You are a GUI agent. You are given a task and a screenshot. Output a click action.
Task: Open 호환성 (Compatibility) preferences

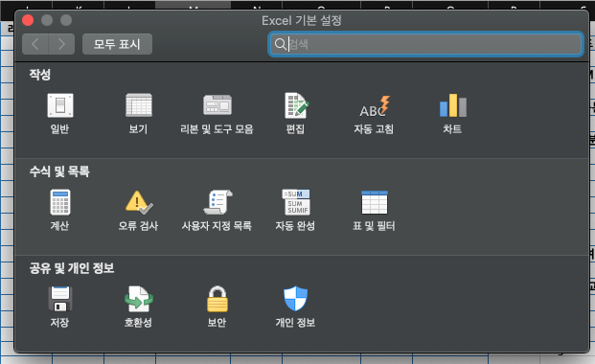click(x=139, y=299)
